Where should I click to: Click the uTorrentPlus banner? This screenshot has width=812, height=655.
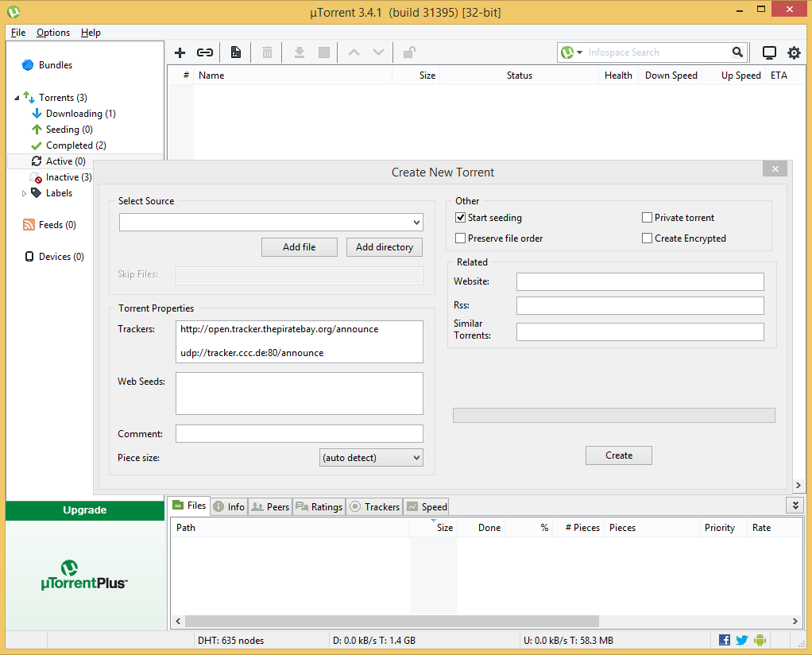(84, 576)
